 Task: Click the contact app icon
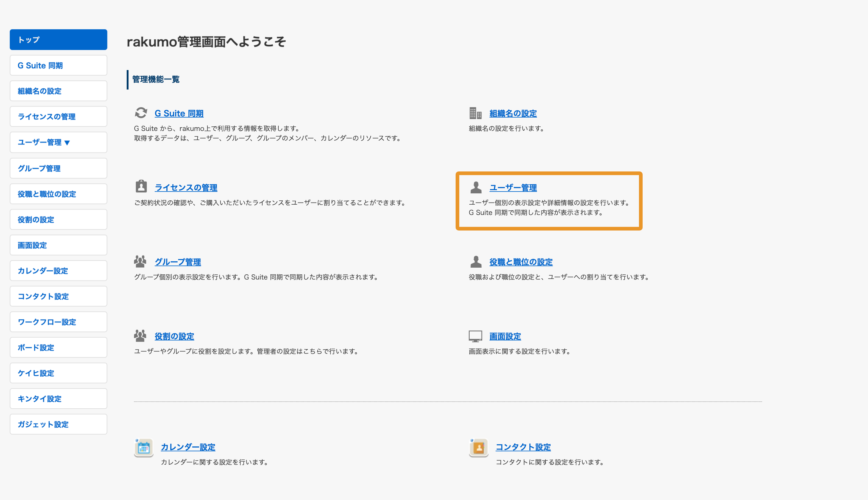click(x=478, y=448)
